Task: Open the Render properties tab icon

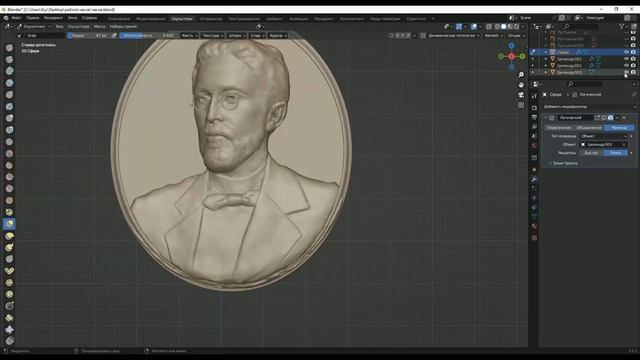Action: click(x=534, y=107)
